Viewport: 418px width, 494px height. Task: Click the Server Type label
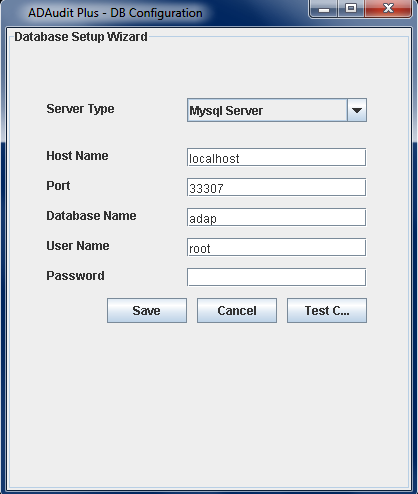(x=80, y=109)
